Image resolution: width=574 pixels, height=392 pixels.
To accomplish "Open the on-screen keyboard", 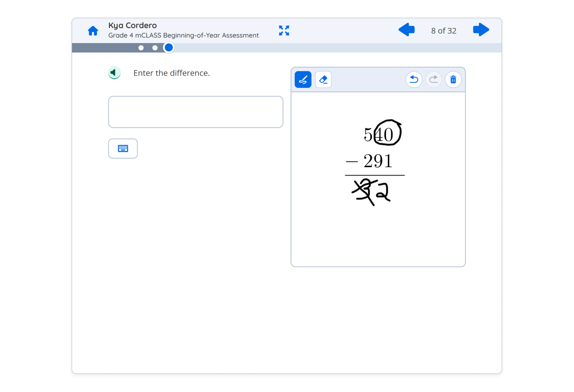I will pyautogui.click(x=123, y=148).
